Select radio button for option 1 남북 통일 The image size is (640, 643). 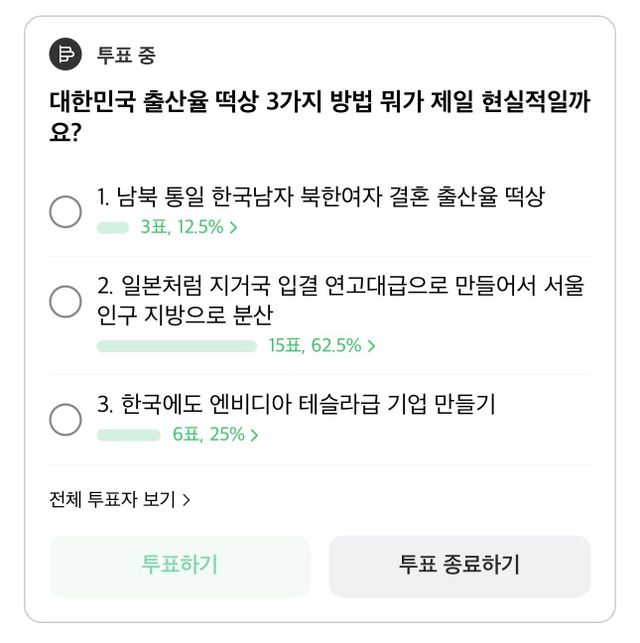coord(66,211)
